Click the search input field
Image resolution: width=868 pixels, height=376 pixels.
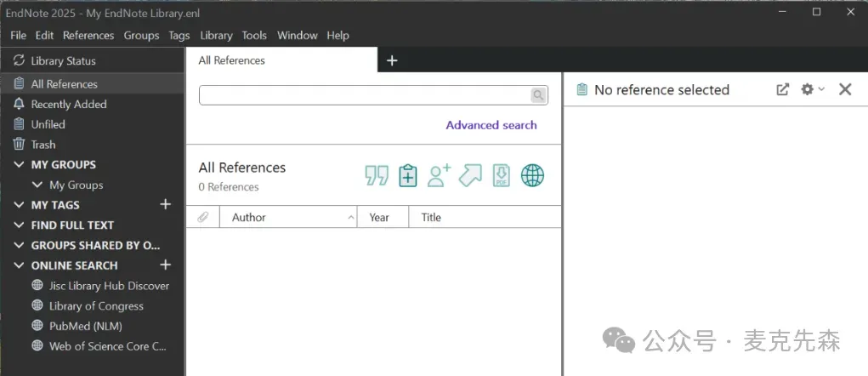coord(366,95)
